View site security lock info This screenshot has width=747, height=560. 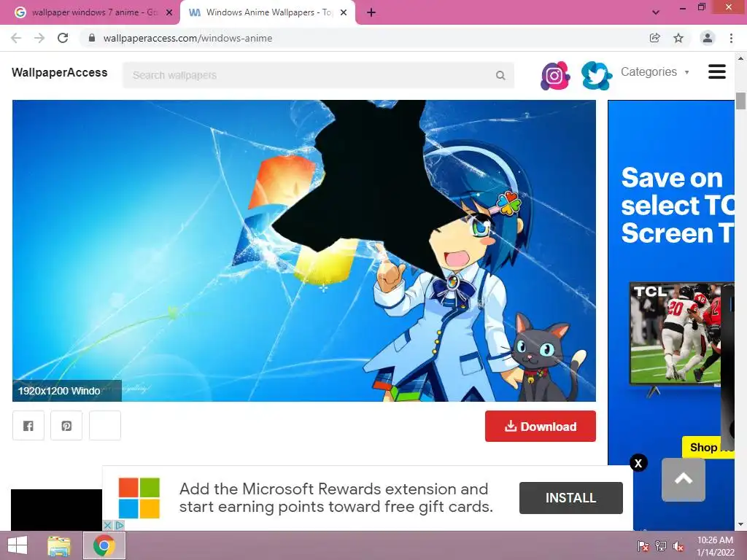(x=92, y=38)
